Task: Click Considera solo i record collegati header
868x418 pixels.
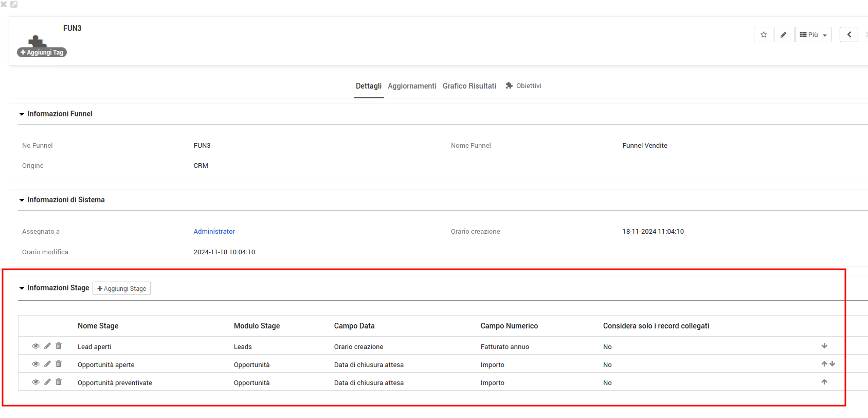Action: pyautogui.click(x=656, y=326)
